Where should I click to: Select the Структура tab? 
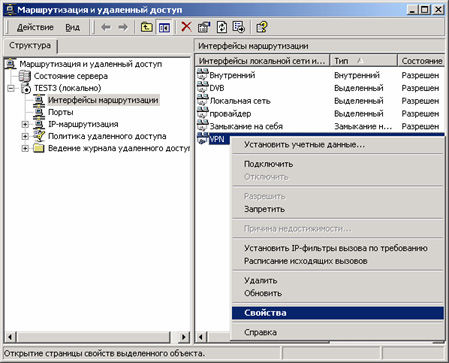(30, 46)
